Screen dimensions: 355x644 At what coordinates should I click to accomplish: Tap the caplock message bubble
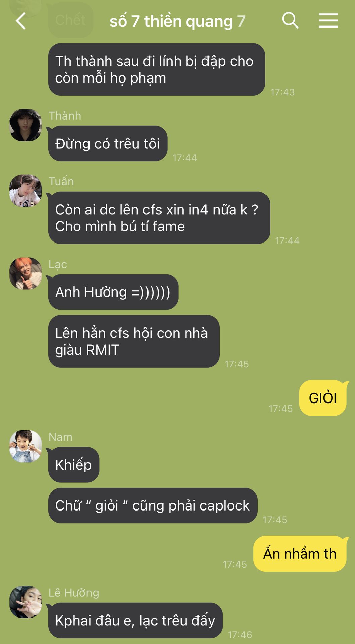tap(153, 505)
